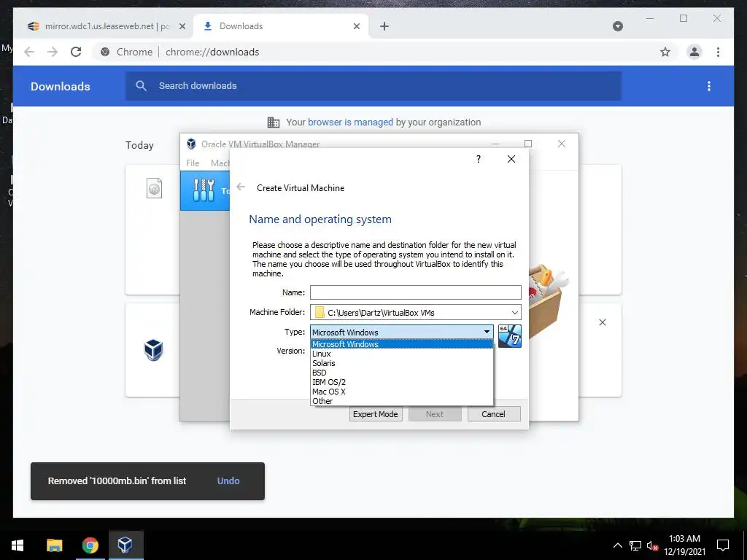Open the Windows Start menu

coord(18,545)
